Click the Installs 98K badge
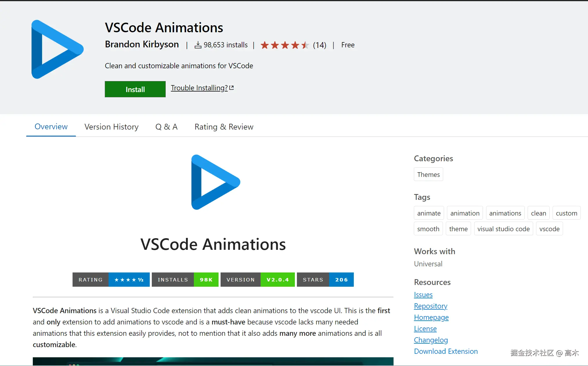The width and height of the screenshot is (588, 366). click(x=185, y=279)
